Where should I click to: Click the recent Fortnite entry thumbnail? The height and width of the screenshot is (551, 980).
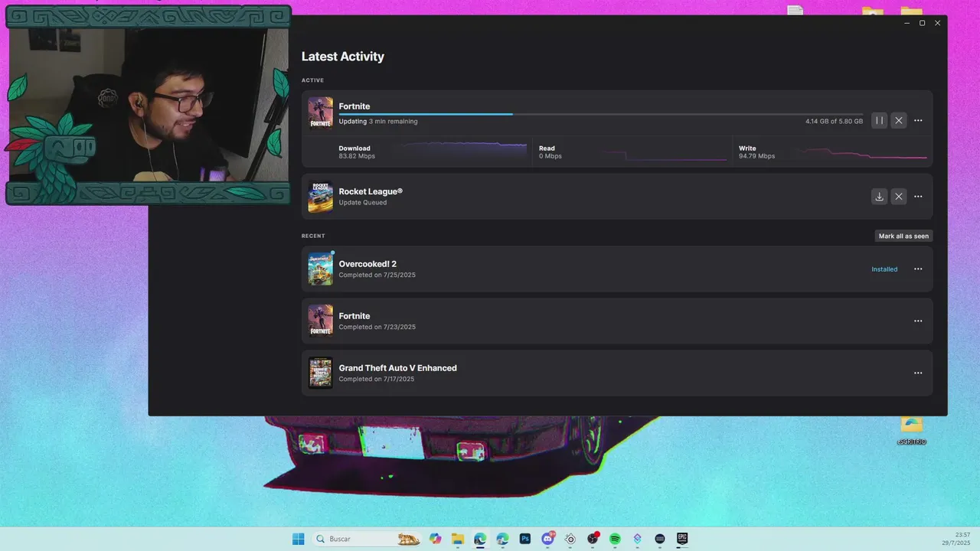(x=320, y=321)
